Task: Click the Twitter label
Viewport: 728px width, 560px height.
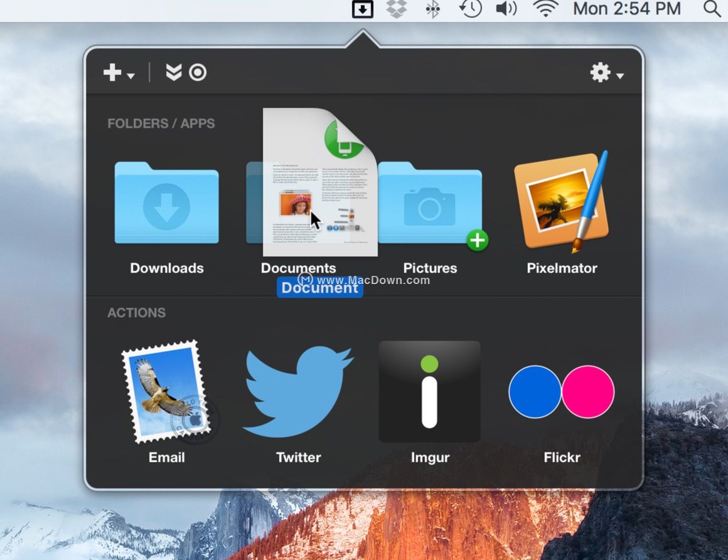Action: [298, 457]
